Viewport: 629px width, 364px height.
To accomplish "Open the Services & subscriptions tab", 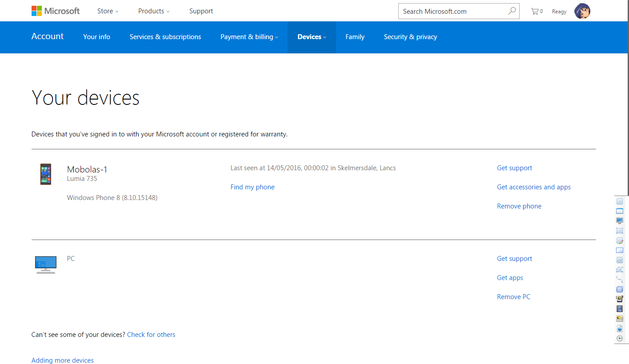I will click(165, 37).
